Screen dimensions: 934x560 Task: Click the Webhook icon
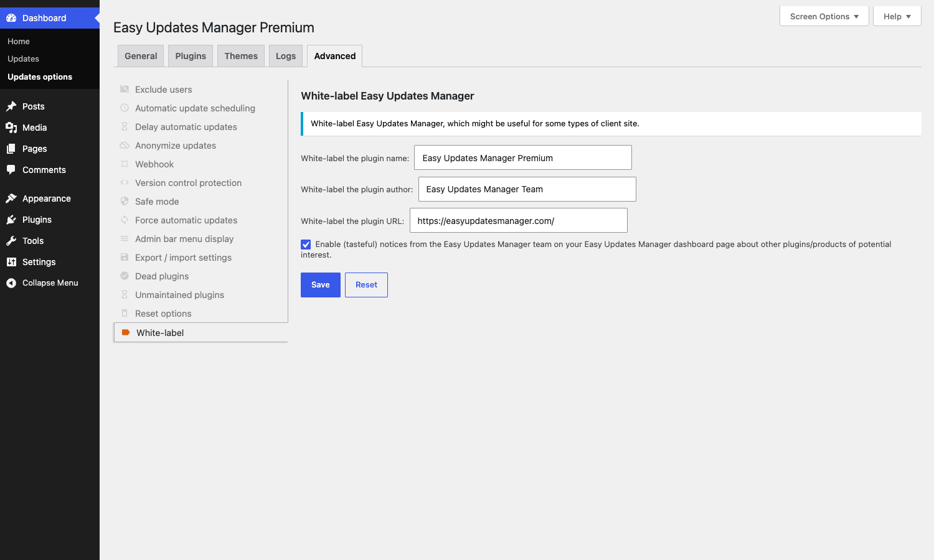click(x=125, y=164)
